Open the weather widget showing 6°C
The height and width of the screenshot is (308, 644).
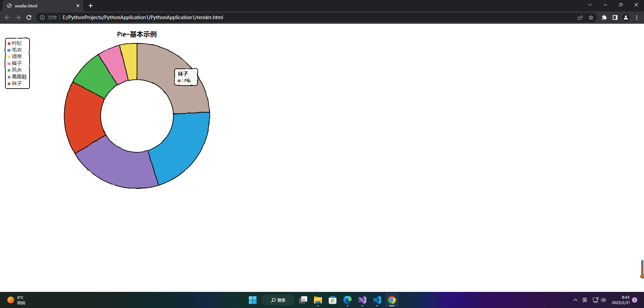tap(16, 300)
